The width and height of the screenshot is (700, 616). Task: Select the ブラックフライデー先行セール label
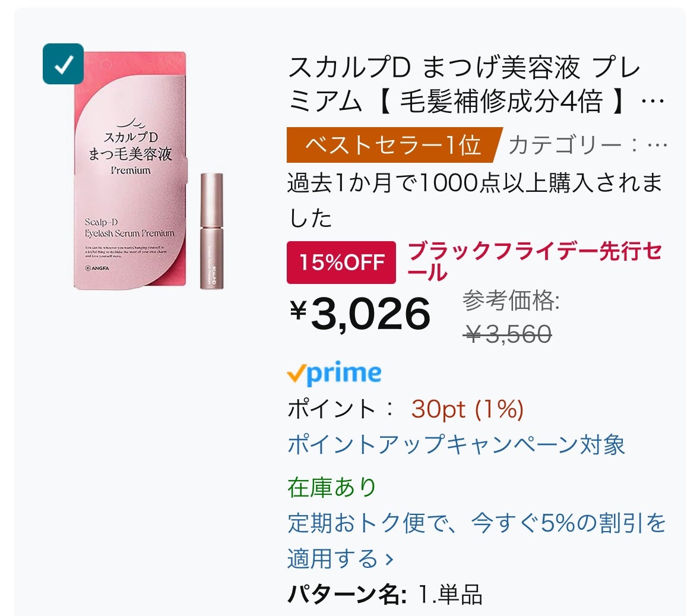pyautogui.click(x=534, y=261)
